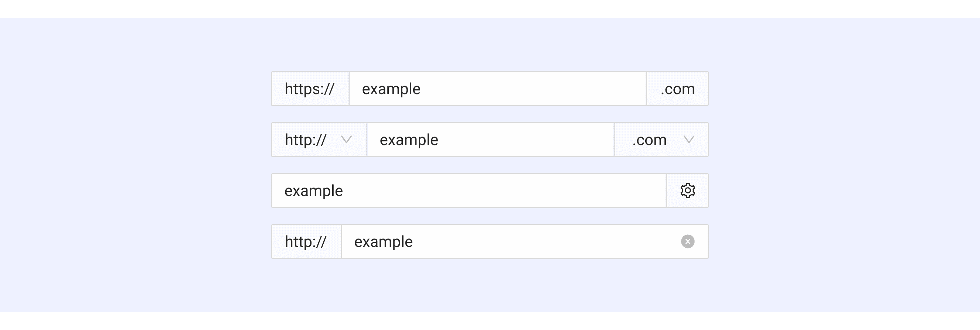This screenshot has width=980, height=330.
Task: Click the settings gear icon
Action: tap(687, 190)
